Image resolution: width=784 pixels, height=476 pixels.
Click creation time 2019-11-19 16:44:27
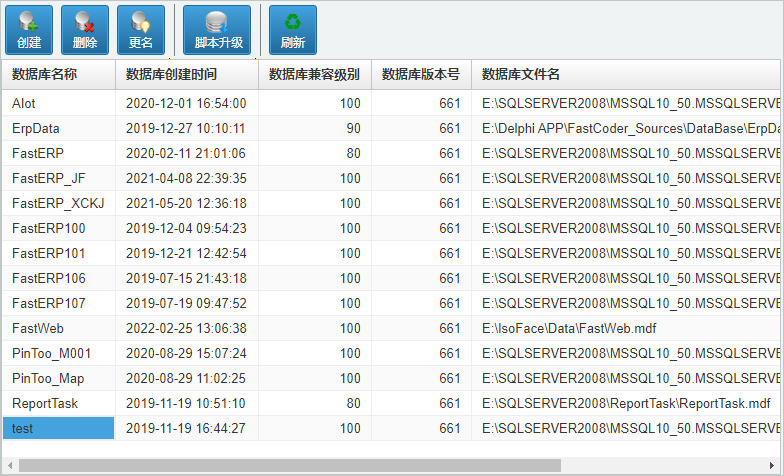(186, 428)
